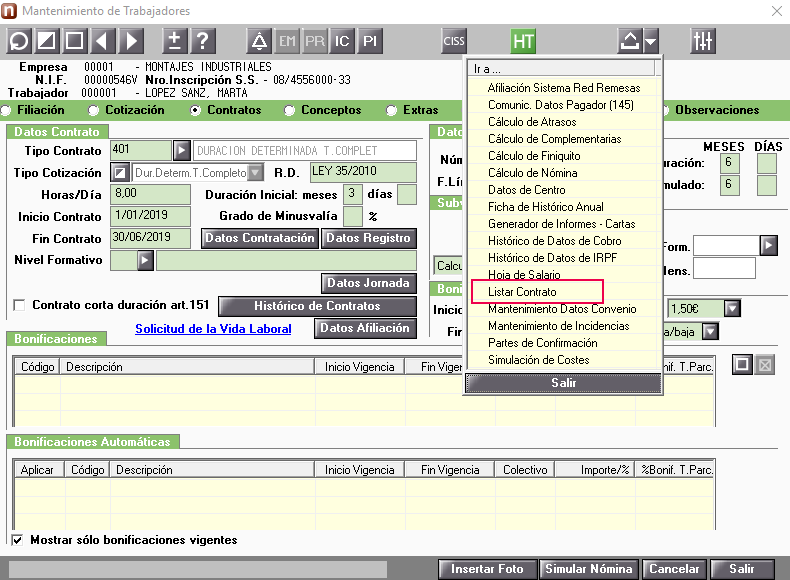Open Nivel Formativo lookup arrow
The image size is (790, 580).
click(x=145, y=261)
